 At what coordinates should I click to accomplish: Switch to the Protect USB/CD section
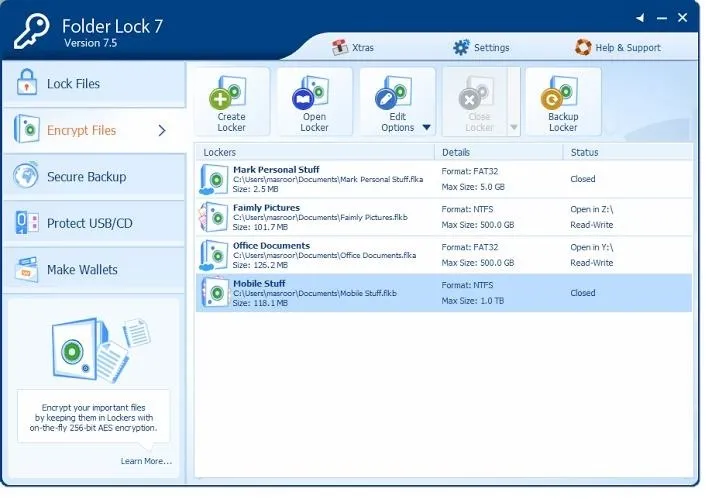click(x=94, y=223)
